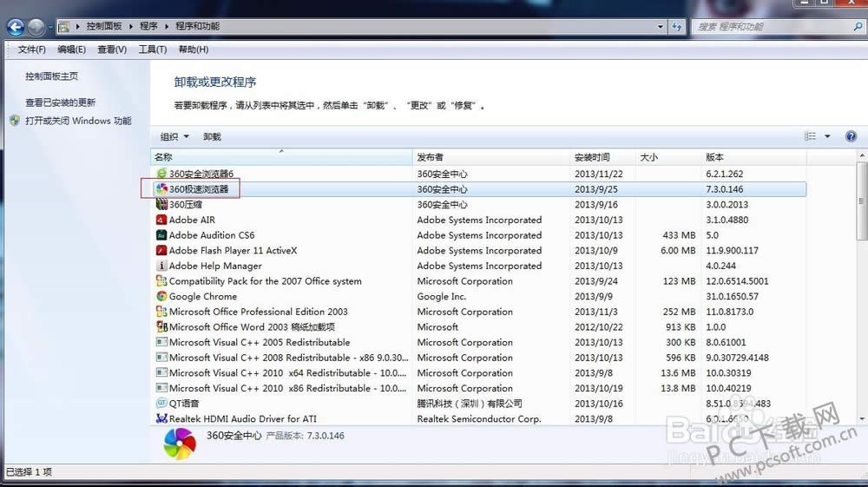Sort by 安装时间 column header
Screen dimensions: 868x487
(602, 157)
